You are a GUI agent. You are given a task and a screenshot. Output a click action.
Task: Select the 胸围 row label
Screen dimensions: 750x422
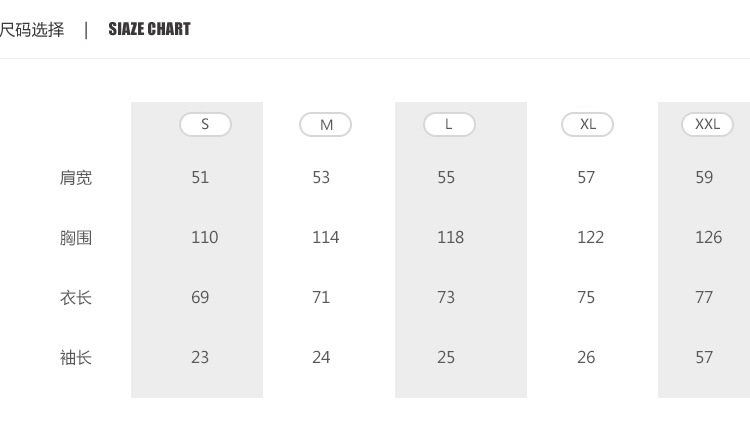(x=76, y=238)
